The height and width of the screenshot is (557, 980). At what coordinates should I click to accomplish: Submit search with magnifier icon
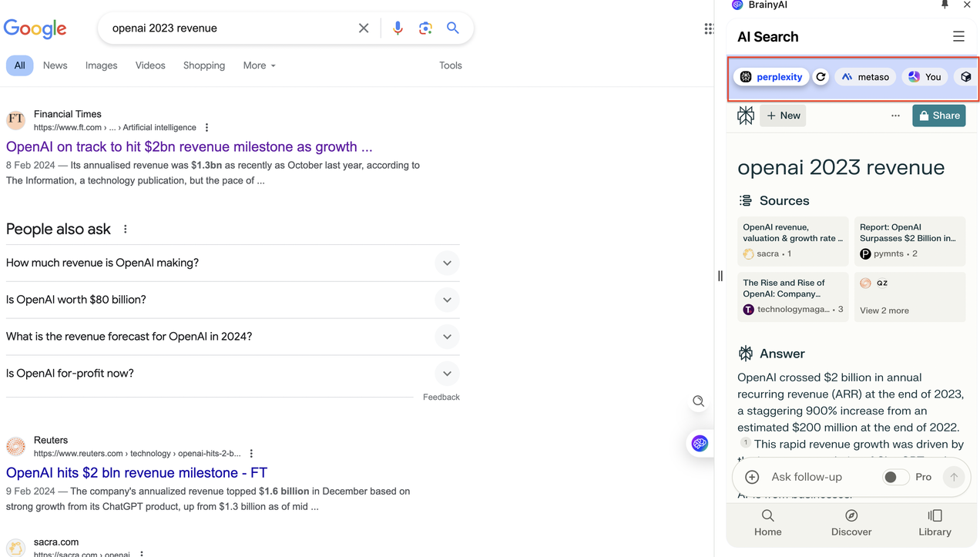[x=453, y=29]
